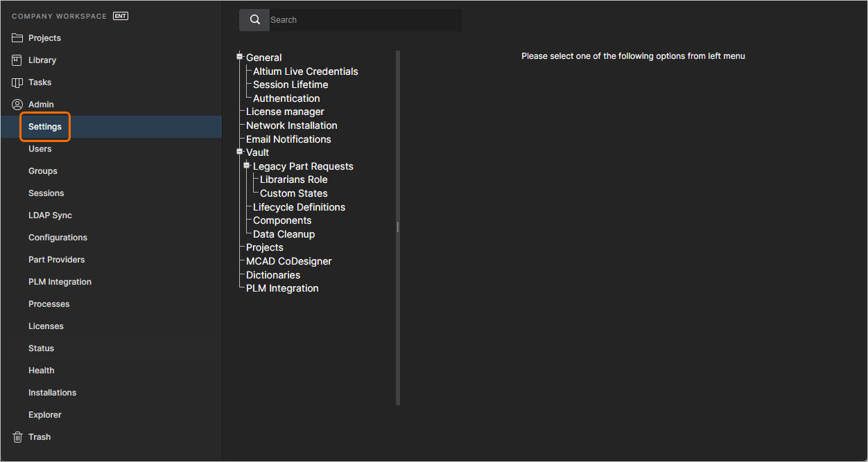The width and height of the screenshot is (868, 462).
Task: Open the Session Lifetime setting
Action: tap(289, 84)
